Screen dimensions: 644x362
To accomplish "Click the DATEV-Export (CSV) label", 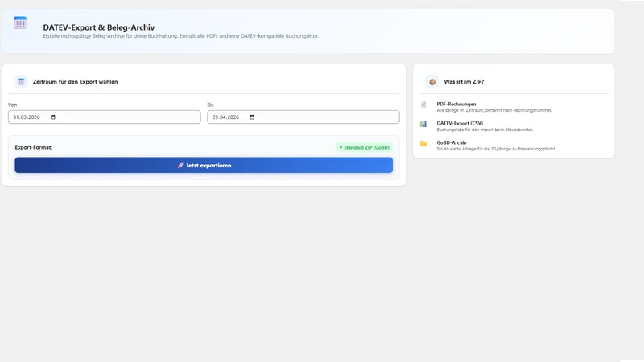I will tap(460, 123).
